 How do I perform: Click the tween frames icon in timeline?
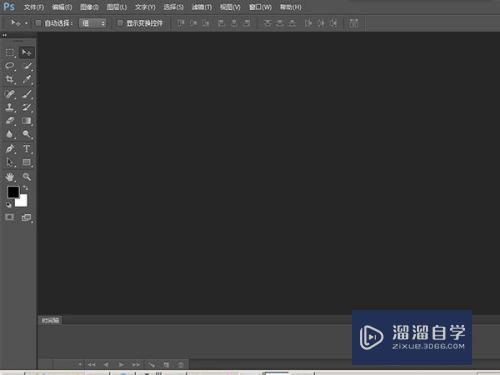(x=152, y=365)
